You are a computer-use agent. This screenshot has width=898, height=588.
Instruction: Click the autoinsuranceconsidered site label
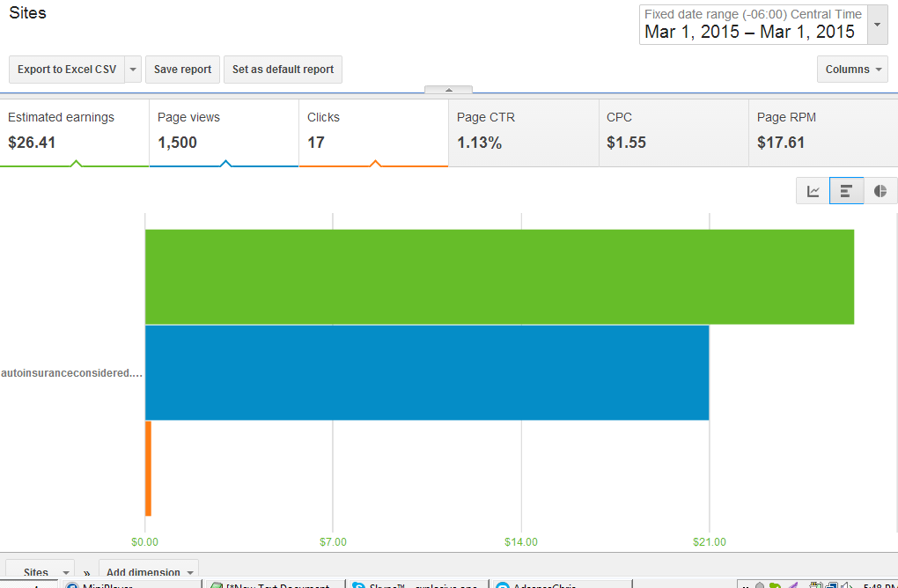point(71,372)
